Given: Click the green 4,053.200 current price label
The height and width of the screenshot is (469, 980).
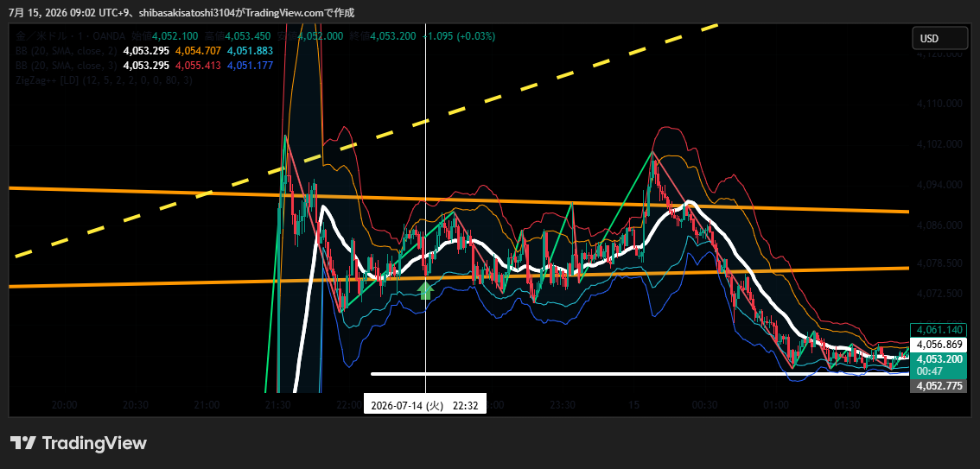Looking at the screenshot, I should point(938,359).
